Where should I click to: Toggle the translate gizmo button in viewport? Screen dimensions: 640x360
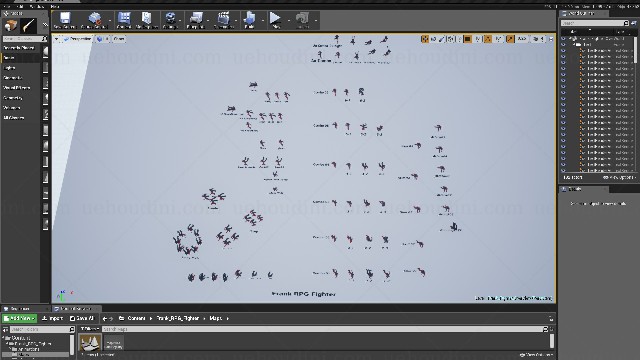tap(425, 39)
